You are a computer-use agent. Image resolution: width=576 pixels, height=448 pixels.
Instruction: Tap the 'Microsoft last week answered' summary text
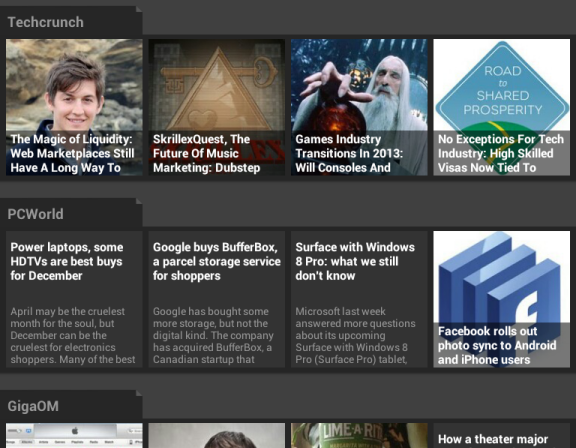(x=355, y=335)
